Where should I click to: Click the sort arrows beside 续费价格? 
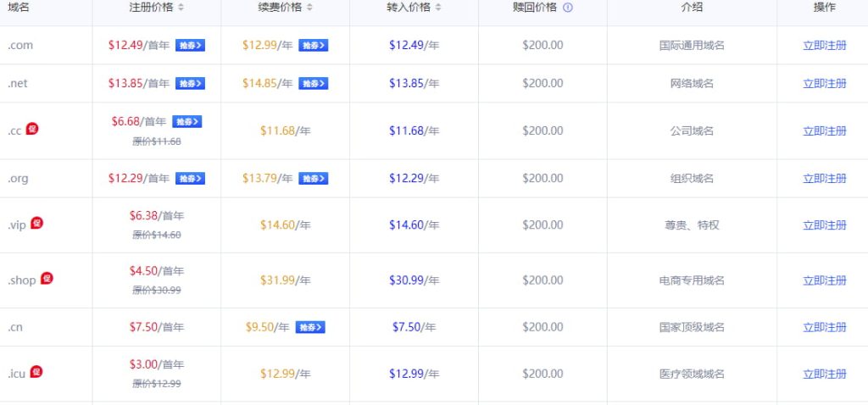(x=309, y=8)
